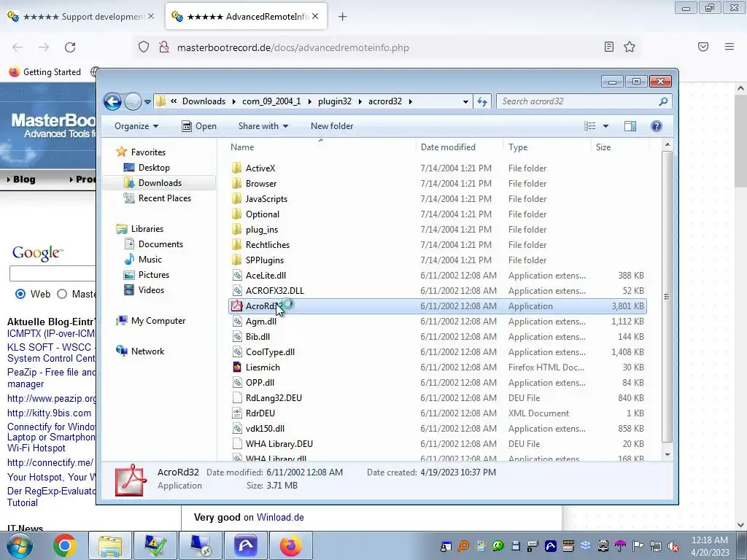Viewport: 747px width, 560px height.
Task: Click Firefox bookmark star icon
Action: click(630, 47)
